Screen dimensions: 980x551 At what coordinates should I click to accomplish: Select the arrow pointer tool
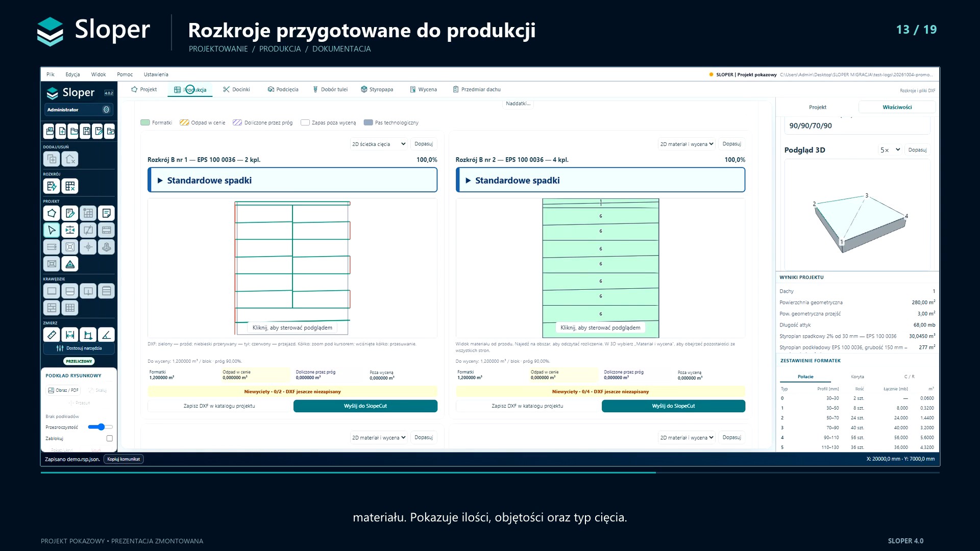point(52,230)
